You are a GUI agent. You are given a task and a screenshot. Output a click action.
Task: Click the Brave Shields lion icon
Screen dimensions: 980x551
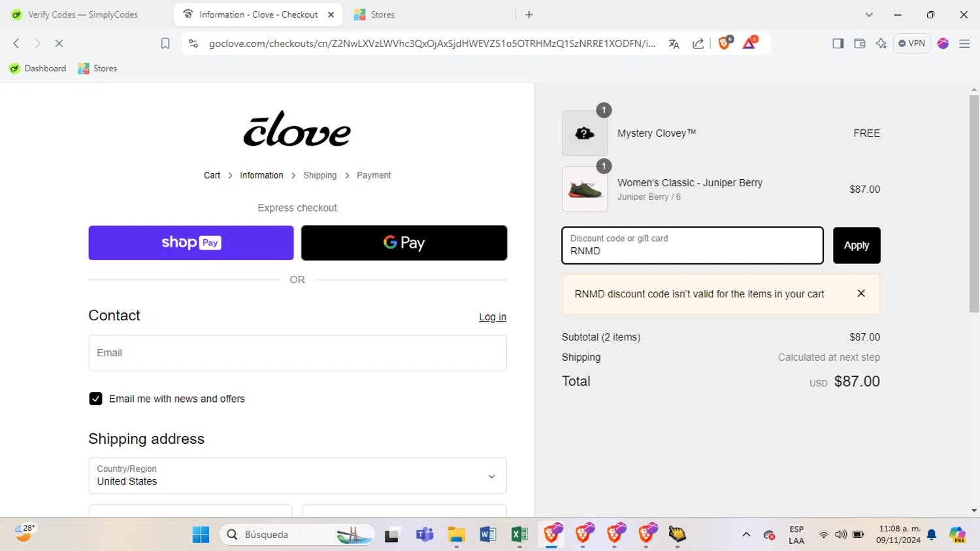click(724, 43)
